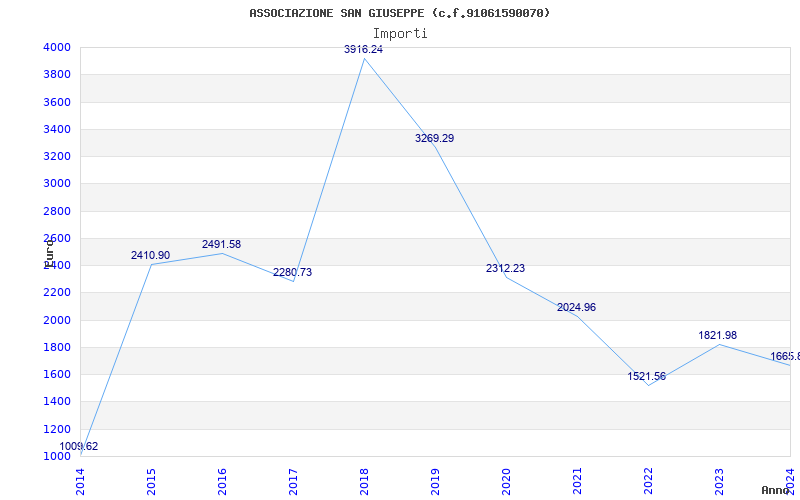800x500 pixels.
Task: Click the 2022 x-axis year label
Action: (x=647, y=481)
